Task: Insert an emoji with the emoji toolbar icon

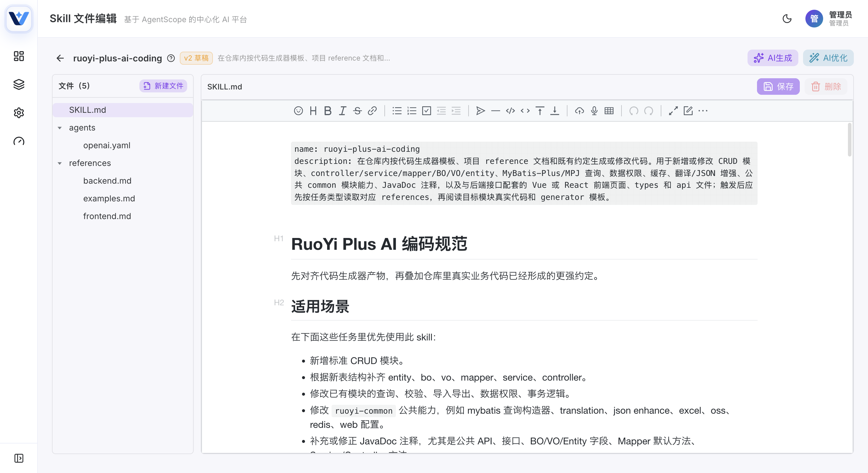Action: tap(298, 111)
